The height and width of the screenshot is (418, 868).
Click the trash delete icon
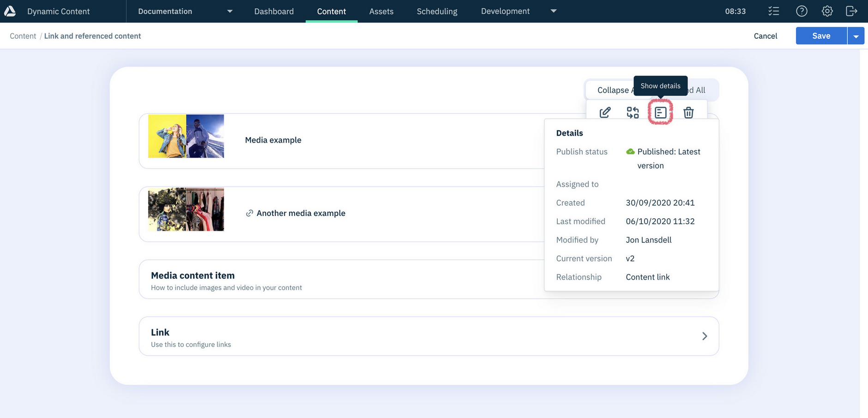[688, 112]
